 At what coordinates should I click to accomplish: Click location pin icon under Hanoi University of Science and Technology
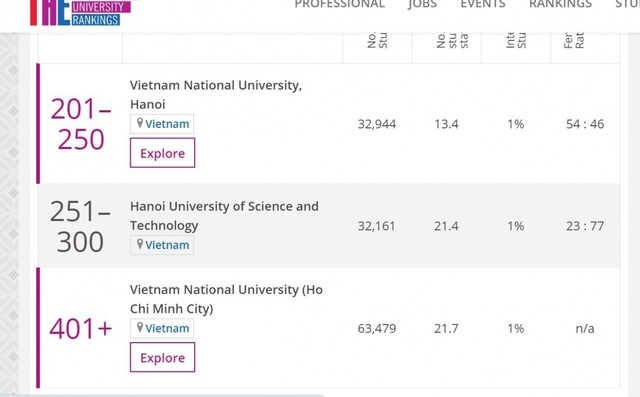tap(140, 244)
